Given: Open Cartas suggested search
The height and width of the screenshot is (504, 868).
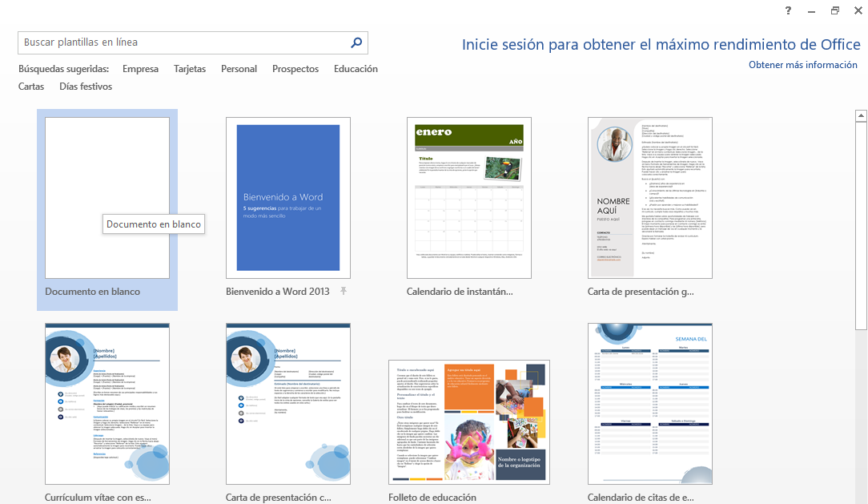Looking at the screenshot, I should pos(30,87).
